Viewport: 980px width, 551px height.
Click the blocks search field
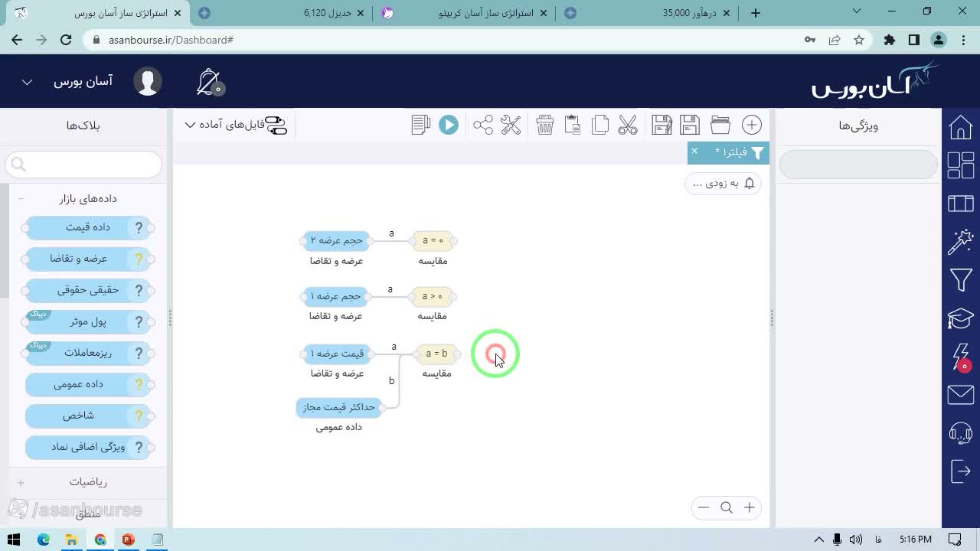point(83,165)
